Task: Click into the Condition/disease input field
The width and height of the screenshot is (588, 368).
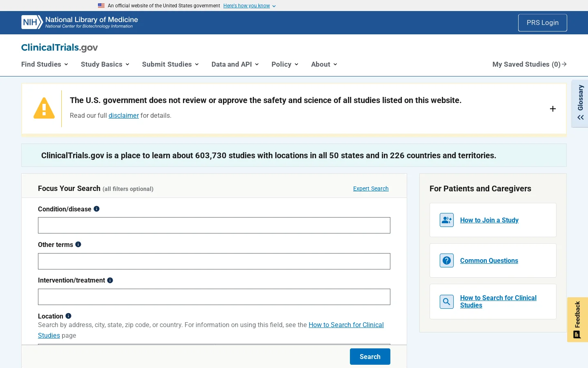Action: click(x=214, y=225)
